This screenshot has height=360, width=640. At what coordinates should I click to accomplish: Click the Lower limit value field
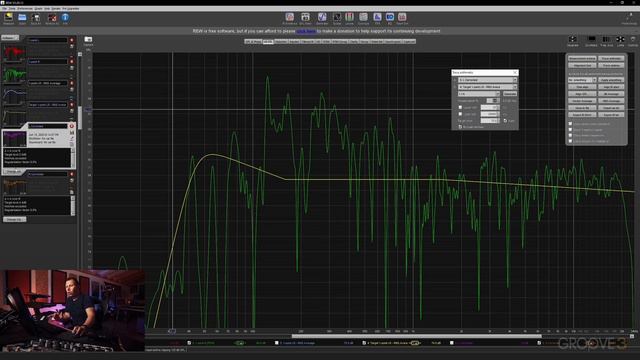(x=489, y=107)
